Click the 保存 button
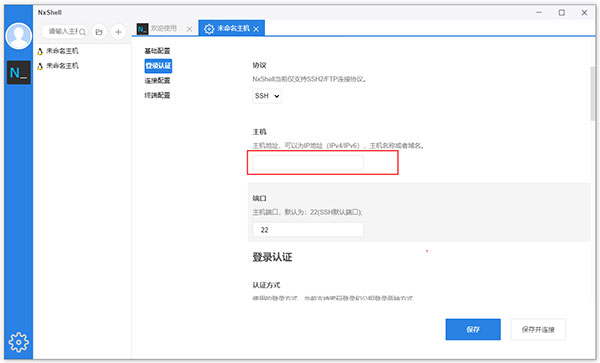 pyautogui.click(x=473, y=329)
